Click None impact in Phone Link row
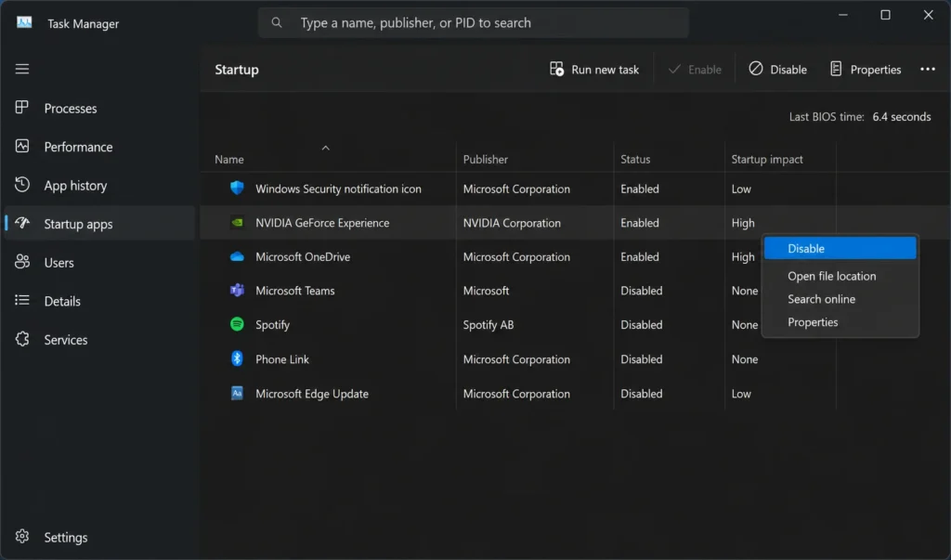Image resolution: width=951 pixels, height=560 pixels. click(744, 359)
